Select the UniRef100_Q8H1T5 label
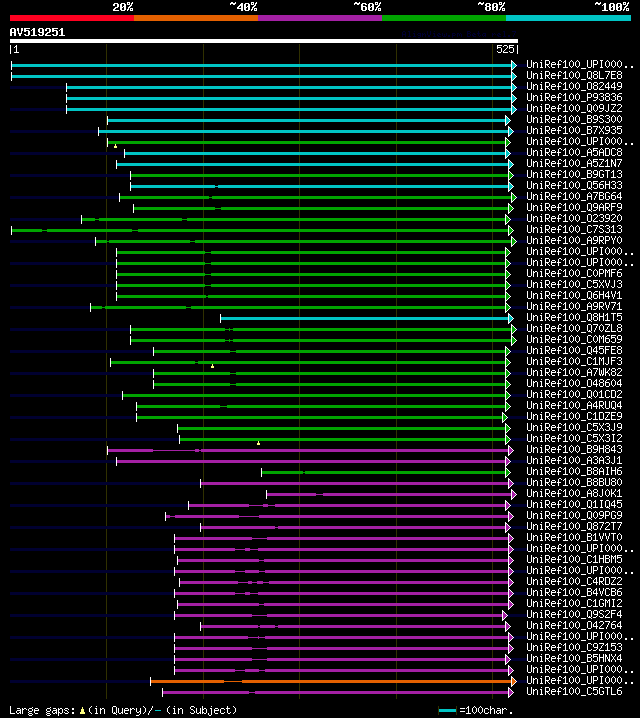Viewport: 640px width, 718px height. coord(574,317)
